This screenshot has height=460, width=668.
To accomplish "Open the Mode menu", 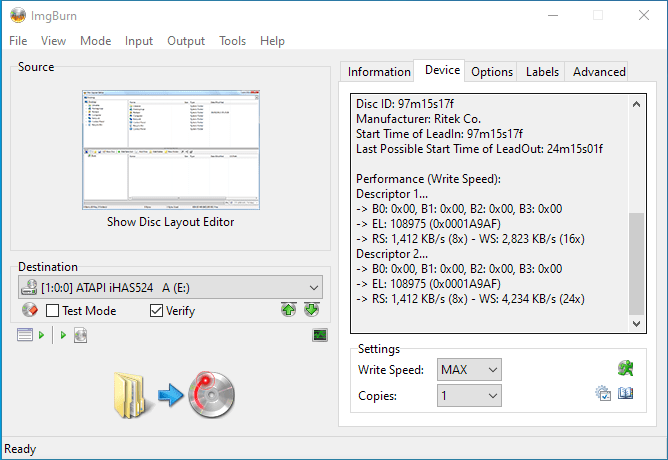I will 95,41.
